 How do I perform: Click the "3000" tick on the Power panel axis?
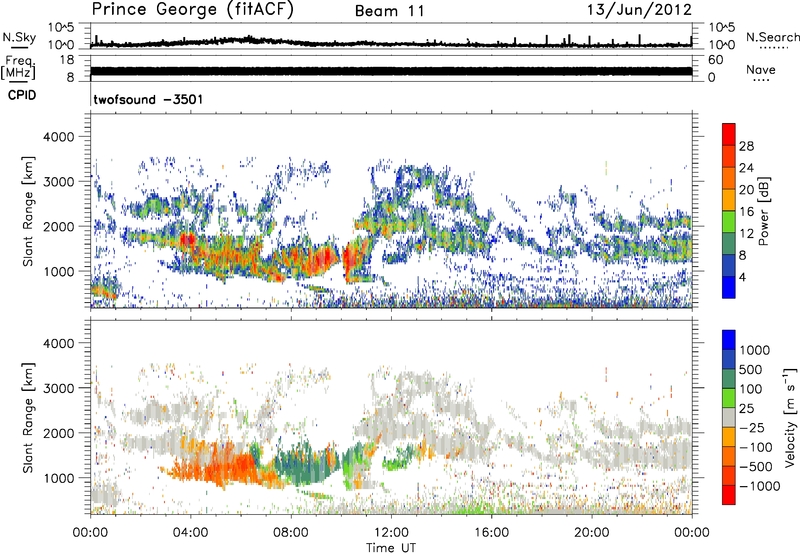(x=59, y=182)
